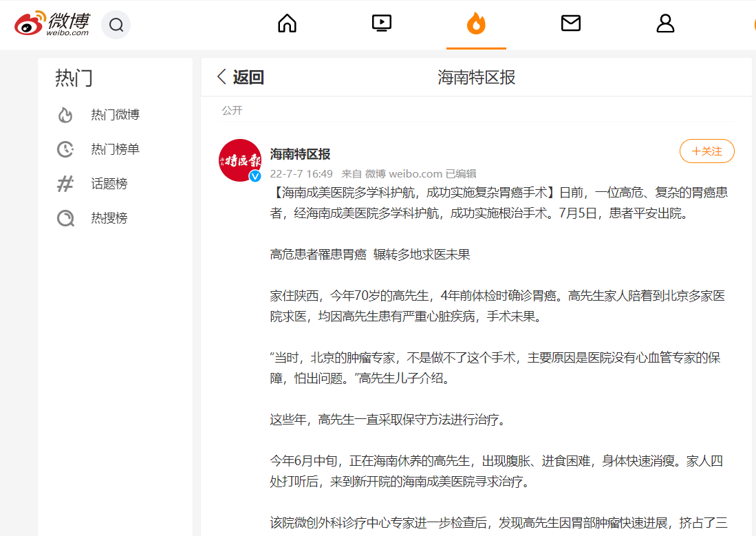
Task: Open the Weibo logo homepage
Action: coord(52,23)
